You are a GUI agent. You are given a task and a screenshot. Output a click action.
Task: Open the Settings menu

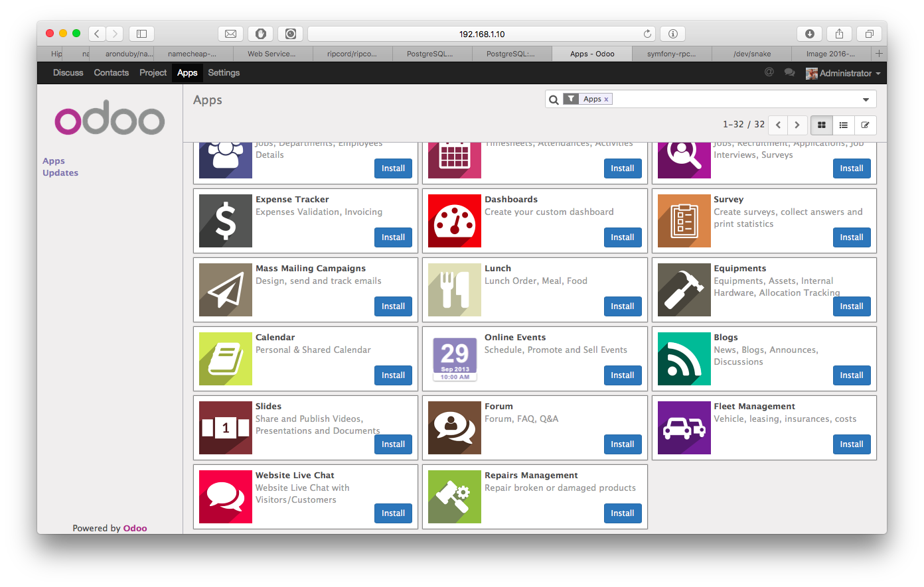[x=224, y=73]
